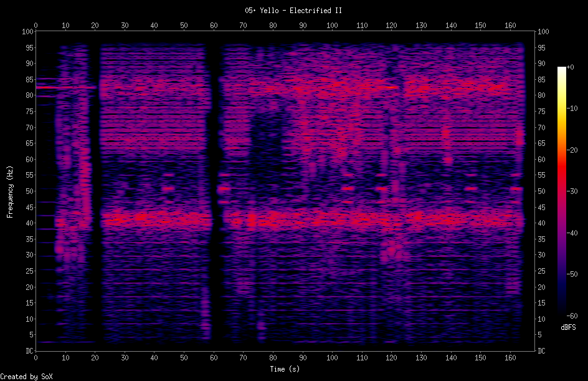Click "70" on the top time axis
This screenshot has height=381, width=588.
pyautogui.click(x=244, y=26)
